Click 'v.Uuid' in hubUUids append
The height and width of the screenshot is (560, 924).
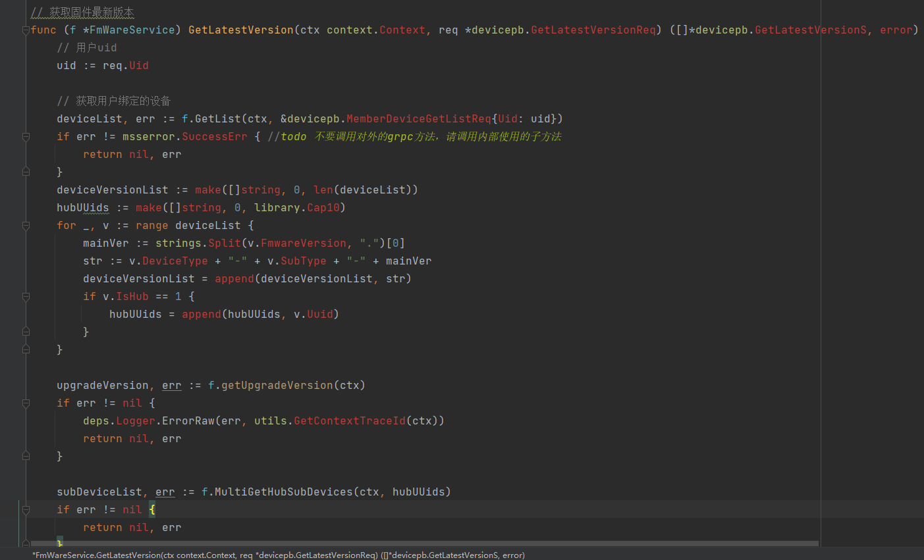click(313, 315)
